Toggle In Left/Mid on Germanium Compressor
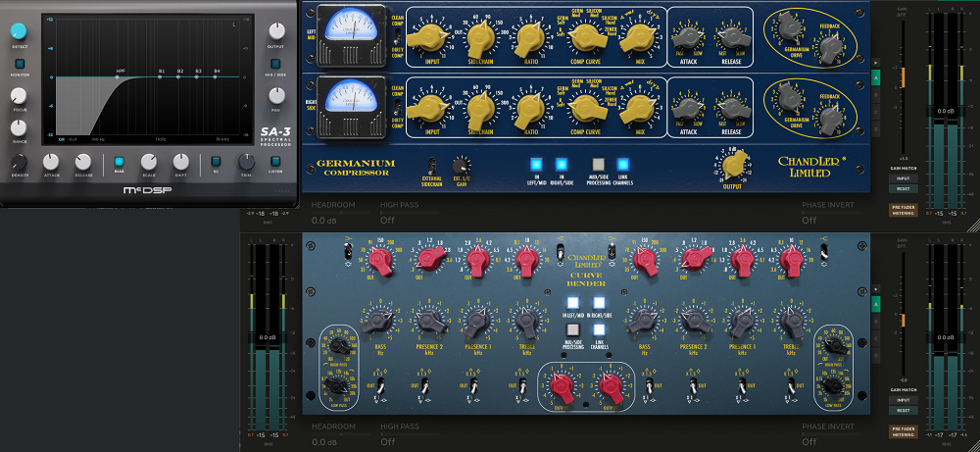The width and height of the screenshot is (980, 452). tap(537, 165)
